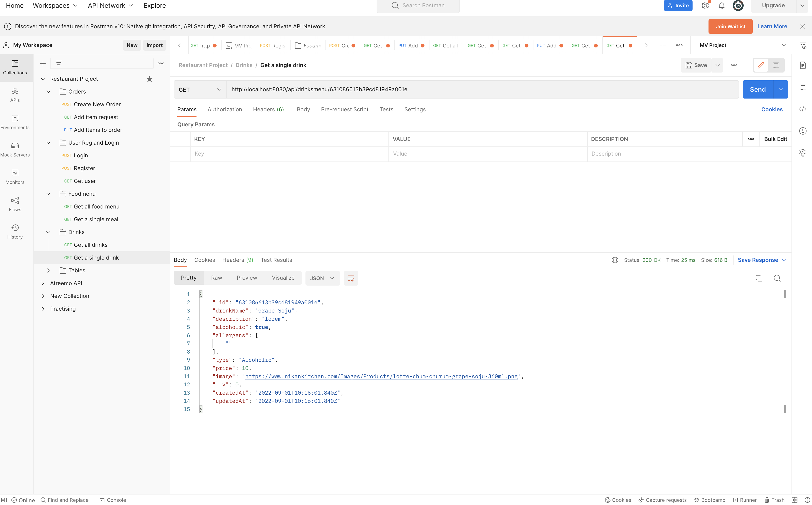Image resolution: width=812 pixels, height=505 pixels.
Task: Copy the response body with copy icon
Action: tap(759, 278)
